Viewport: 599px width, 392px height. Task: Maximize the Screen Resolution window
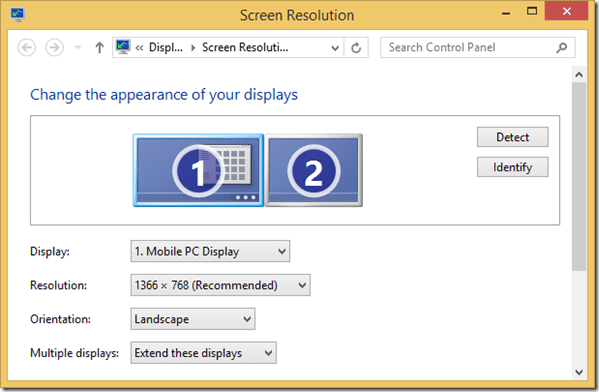(531, 11)
